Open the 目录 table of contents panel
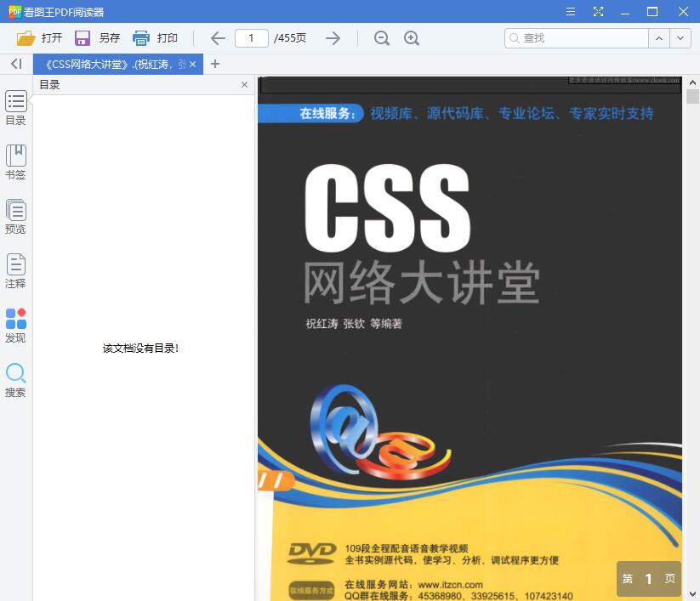 [15, 108]
